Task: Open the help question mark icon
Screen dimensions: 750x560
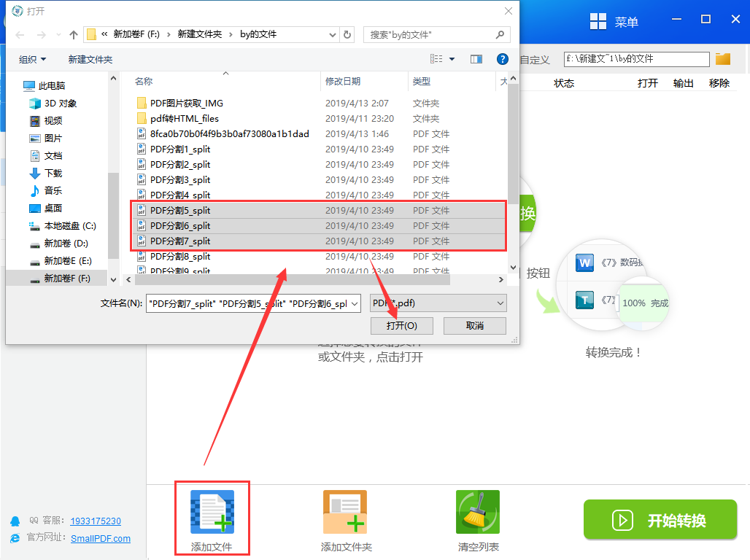Action: pos(502,59)
